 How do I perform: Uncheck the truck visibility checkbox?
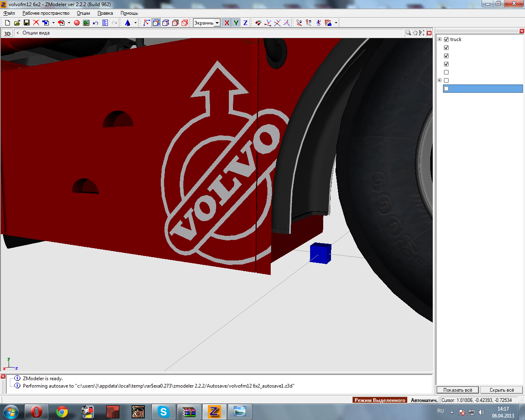pos(446,39)
